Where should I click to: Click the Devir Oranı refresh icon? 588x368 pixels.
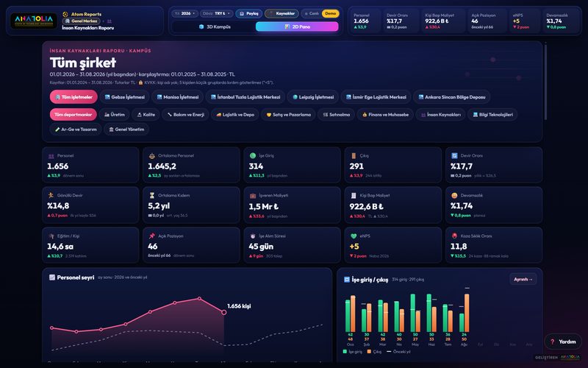tap(454, 156)
